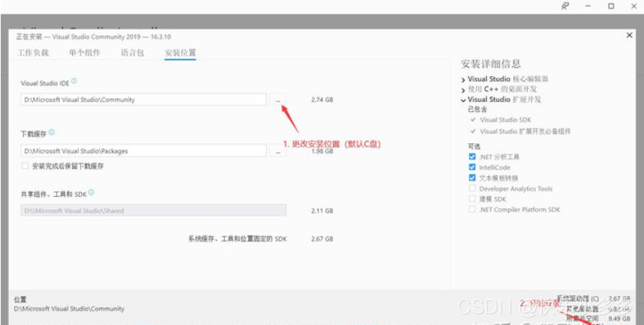Click the feedback icon in the title bar
644x325 pixels.
(566, 6)
